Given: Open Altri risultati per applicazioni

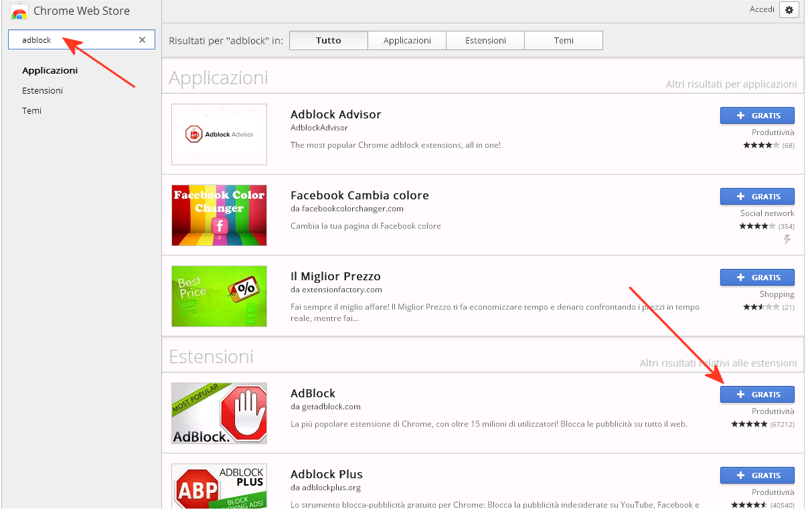Looking at the screenshot, I should (x=731, y=84).
